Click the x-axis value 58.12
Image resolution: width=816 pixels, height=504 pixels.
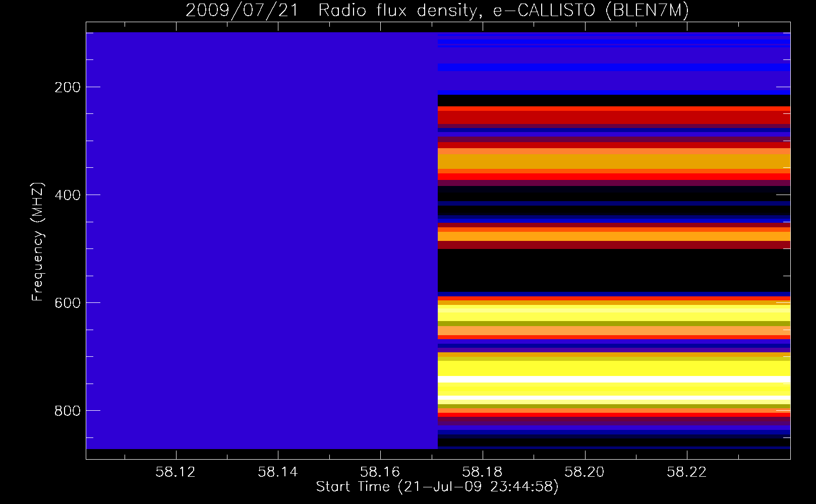[x=176, y=472]
